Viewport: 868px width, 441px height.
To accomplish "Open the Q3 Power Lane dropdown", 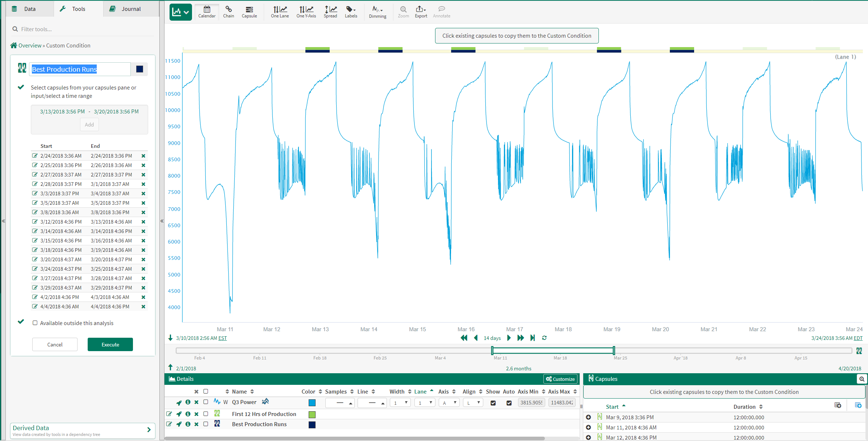I will 425,403.
